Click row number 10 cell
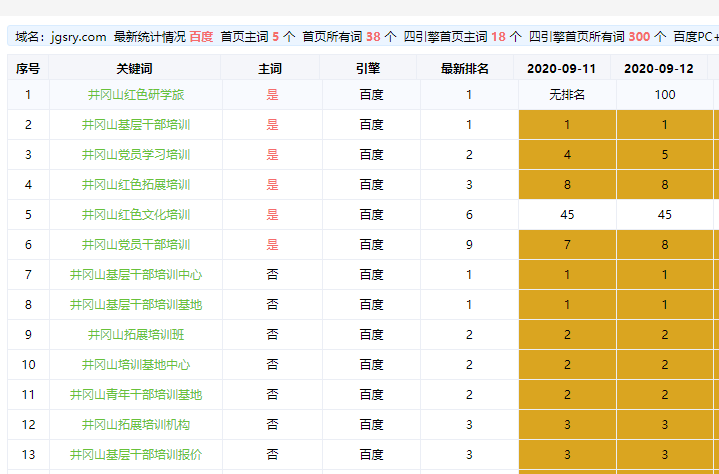 click(28, 365)
